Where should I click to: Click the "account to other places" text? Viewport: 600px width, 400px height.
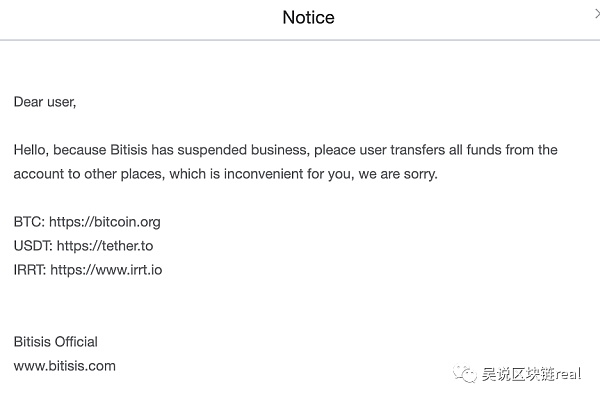point(89,174)
